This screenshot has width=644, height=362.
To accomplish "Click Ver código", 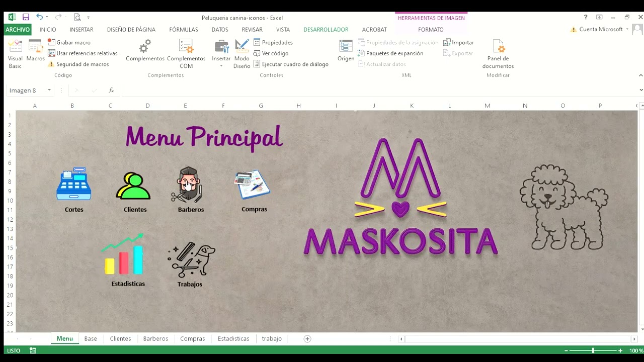I will click(271, 53).
